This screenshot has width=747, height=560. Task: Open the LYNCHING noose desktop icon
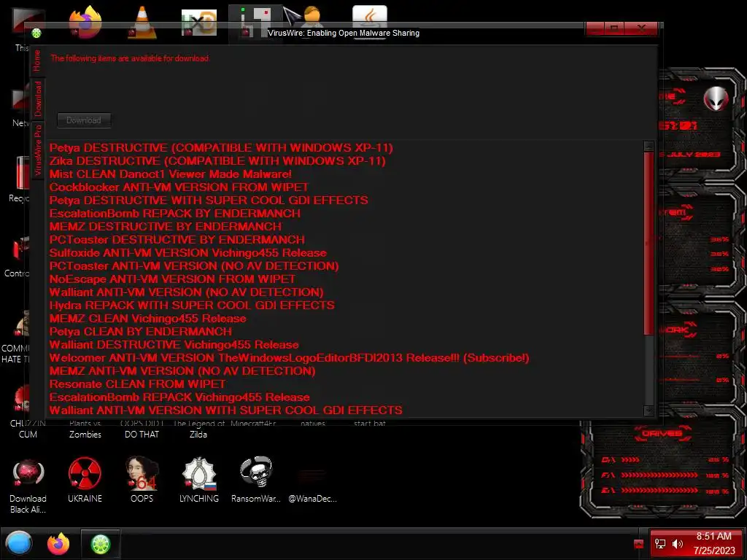pos(199,480)
